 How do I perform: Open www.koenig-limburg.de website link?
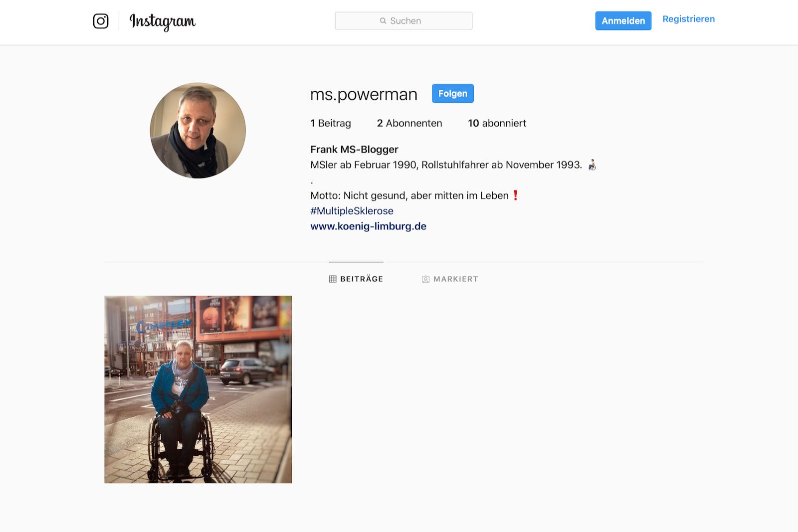point(368,226)
